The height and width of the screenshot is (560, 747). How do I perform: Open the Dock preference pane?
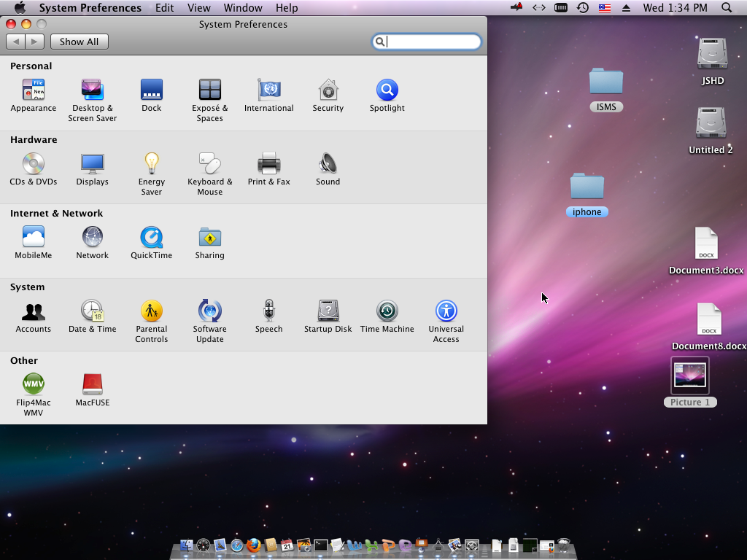(152, 96)
